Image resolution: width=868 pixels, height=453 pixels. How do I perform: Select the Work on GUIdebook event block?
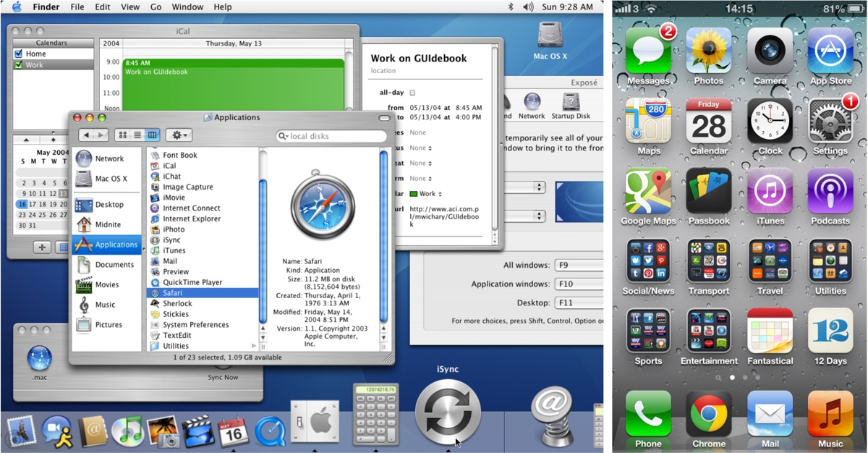(233, 83)
